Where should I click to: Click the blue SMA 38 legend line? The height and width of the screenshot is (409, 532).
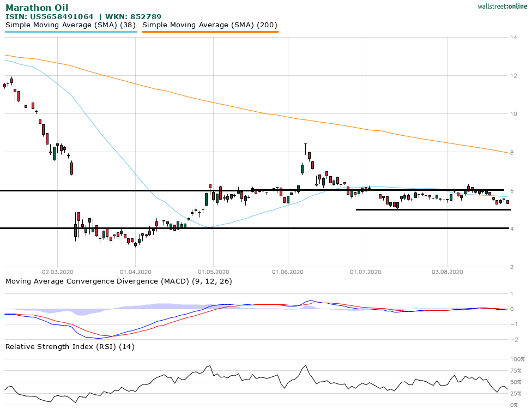point(71,32)
